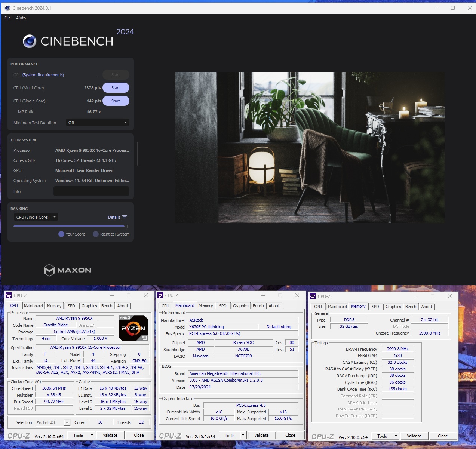The height and width of the screenshot is (449, 476).
Task: Open Mainboard tab in Memory window
Action: pos(337,307)
